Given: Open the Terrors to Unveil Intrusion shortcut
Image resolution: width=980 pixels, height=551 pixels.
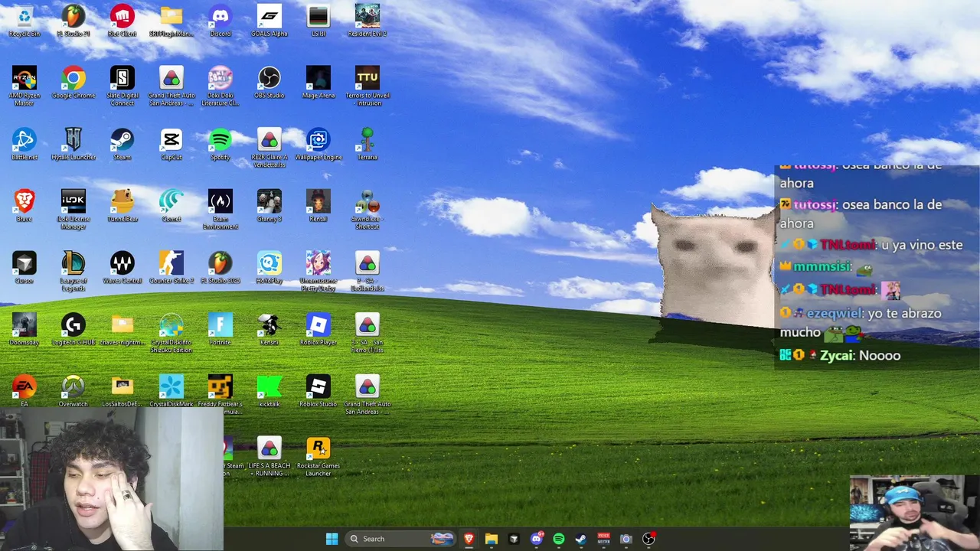Looking at the screenshot, I should pos(367,86).
